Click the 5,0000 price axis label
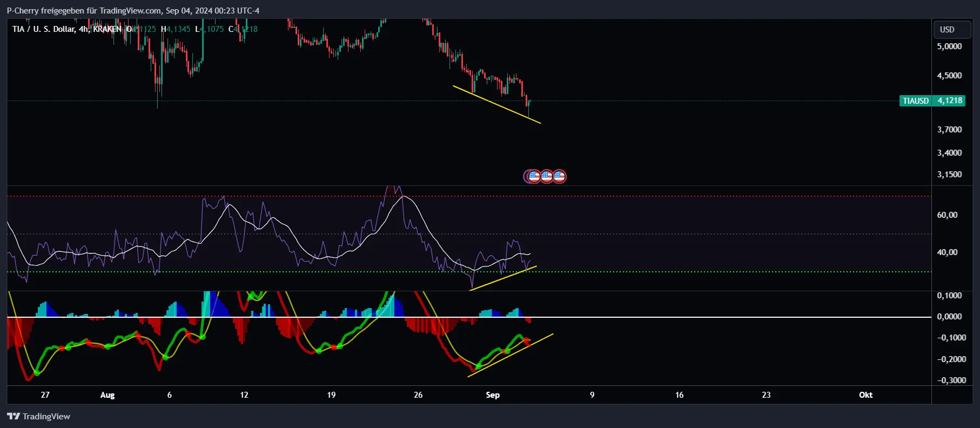Screen dimensions: 980x428 949,46
